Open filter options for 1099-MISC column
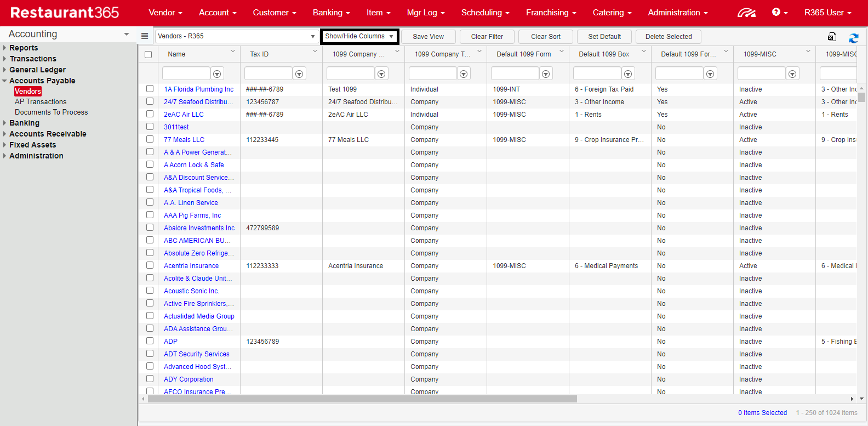This screenshot has height=426, width=868. point(792,73)
